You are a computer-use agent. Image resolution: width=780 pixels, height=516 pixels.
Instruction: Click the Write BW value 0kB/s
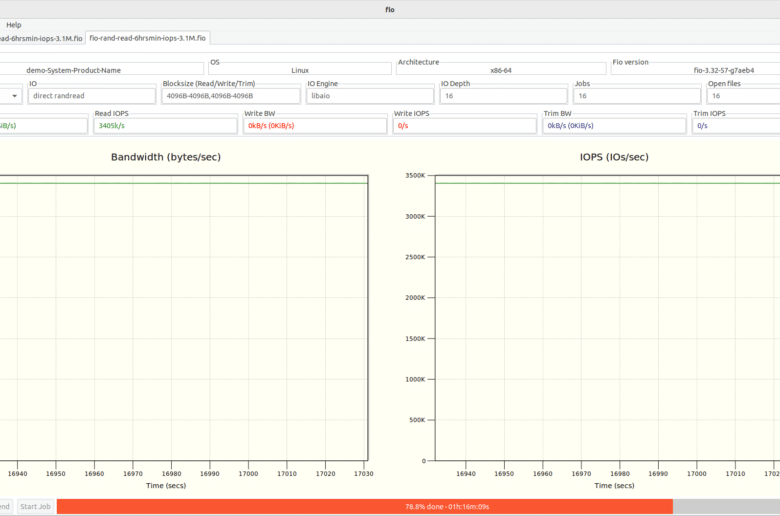315,126
